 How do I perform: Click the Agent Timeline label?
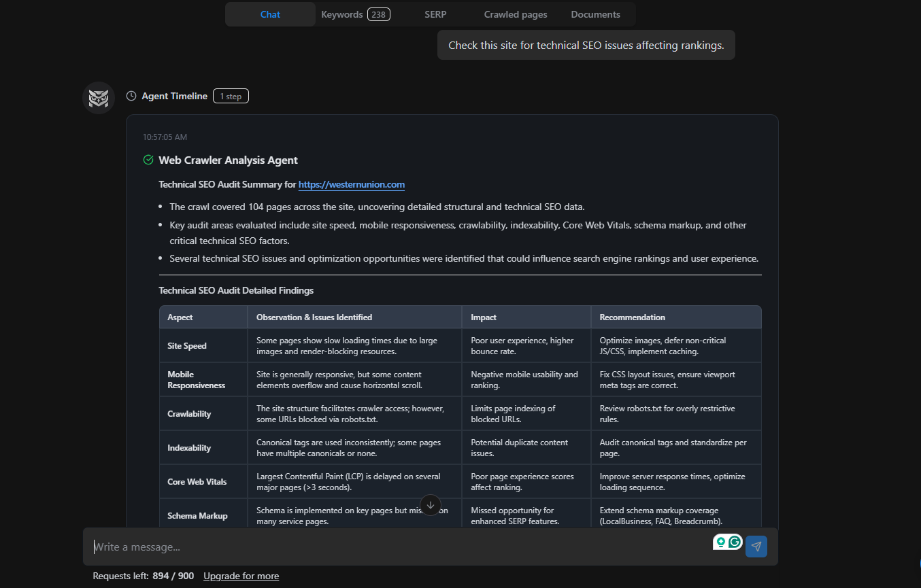coord(173,96)
